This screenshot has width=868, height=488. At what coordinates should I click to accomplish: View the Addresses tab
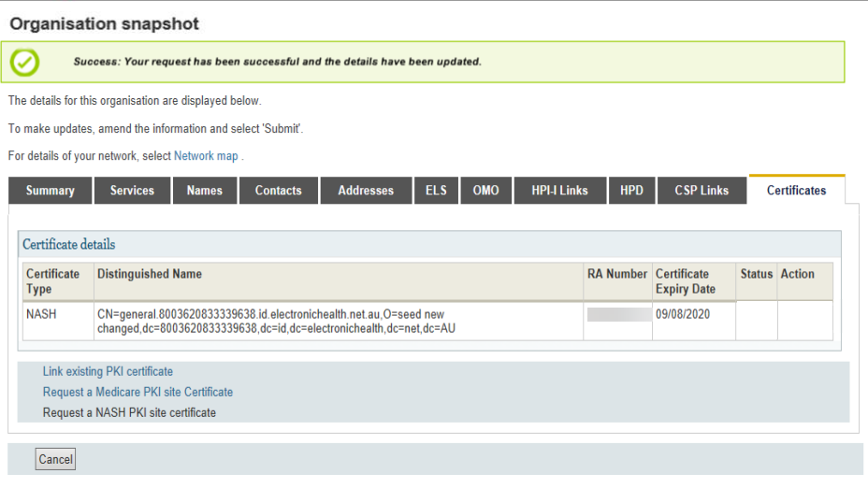[x=366, y=191]
